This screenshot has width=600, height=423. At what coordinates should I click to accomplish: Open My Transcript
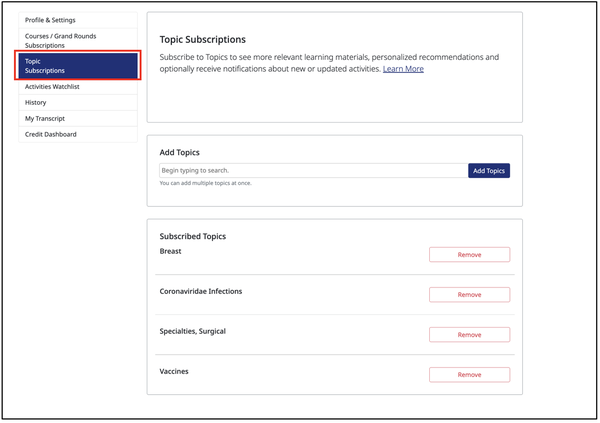pyautogui.click(x=78, y=119)
